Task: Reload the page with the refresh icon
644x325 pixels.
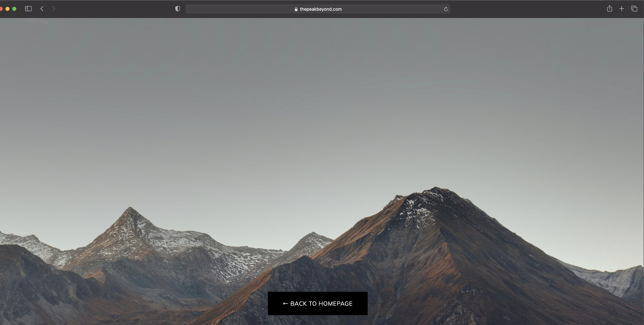Action: pos(446,9)
